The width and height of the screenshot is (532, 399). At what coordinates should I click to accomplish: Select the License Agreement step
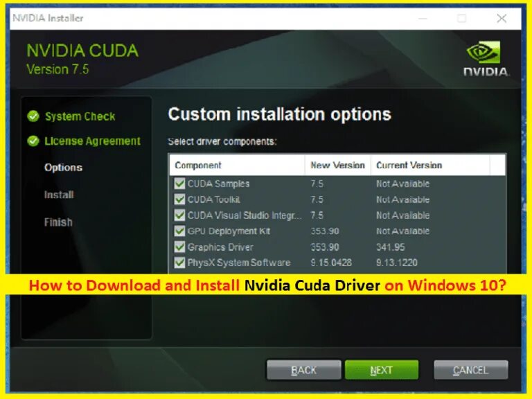click(x=92, y=141)
